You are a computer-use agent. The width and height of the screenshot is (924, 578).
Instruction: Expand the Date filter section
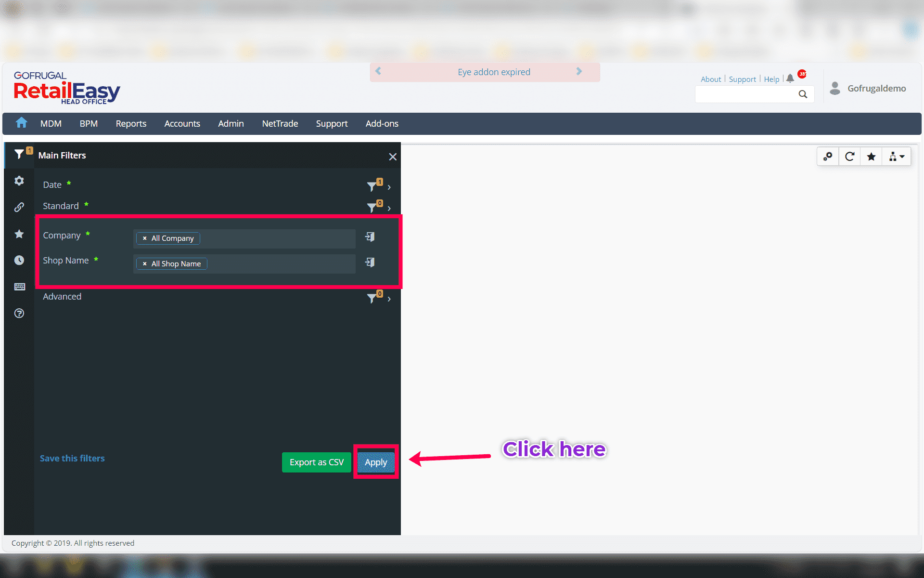pos(389,187)
